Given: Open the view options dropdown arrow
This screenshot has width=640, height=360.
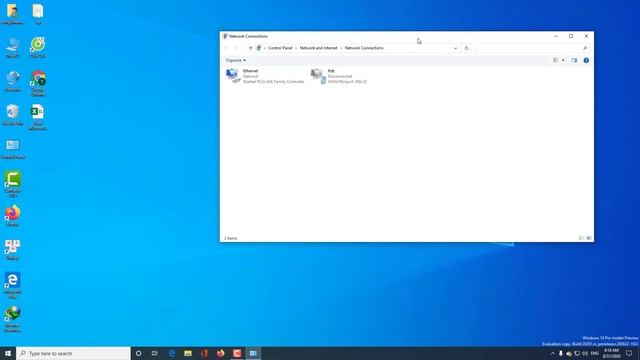Looking at the screenshot, I should point(563,60).
